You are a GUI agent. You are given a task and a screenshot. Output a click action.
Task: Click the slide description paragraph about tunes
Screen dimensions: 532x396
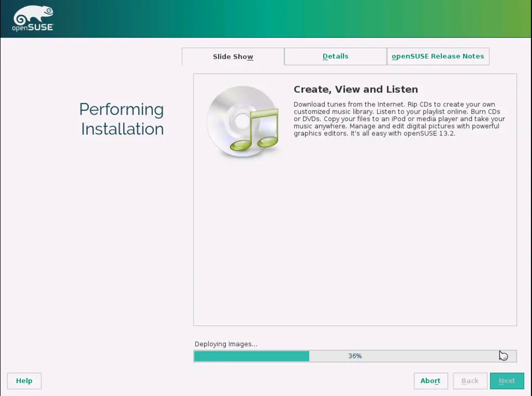click(x=399, y=119)
